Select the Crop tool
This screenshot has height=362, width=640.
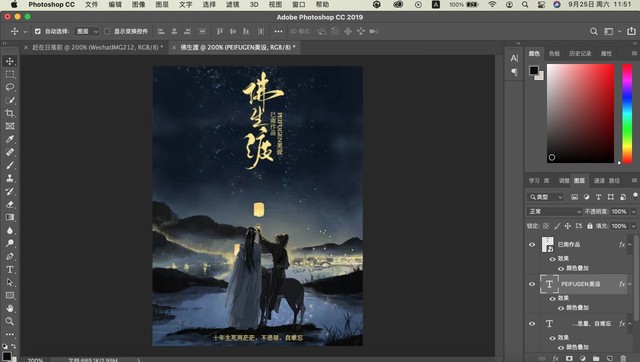click(10, 113)
